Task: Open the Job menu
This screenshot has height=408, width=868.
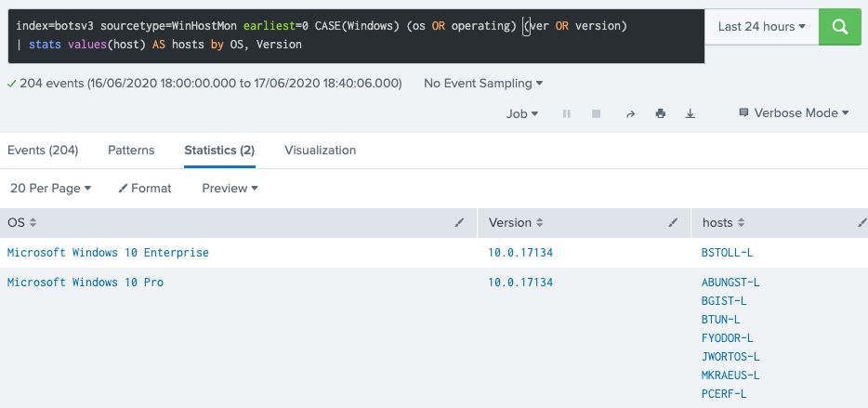Action: click(x=521, y=113)
